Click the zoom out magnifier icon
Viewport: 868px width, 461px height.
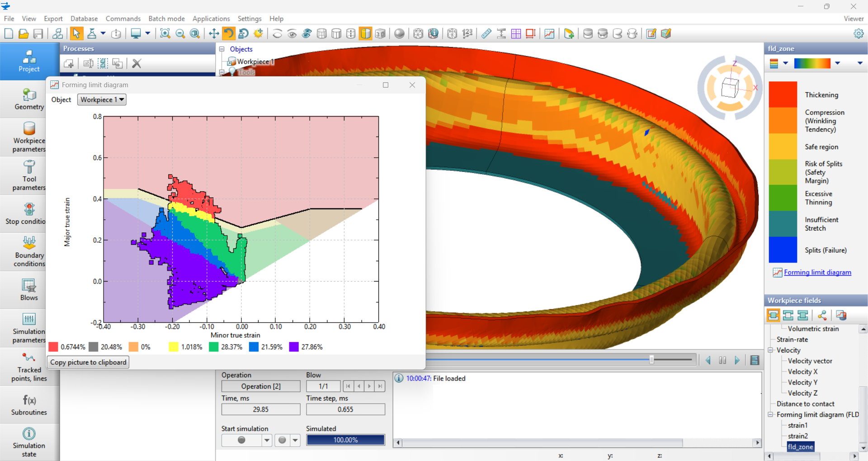point(180,33)
